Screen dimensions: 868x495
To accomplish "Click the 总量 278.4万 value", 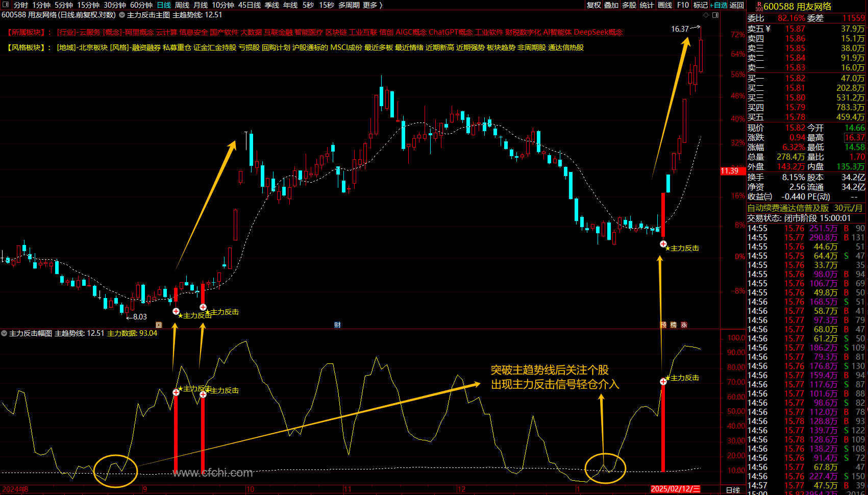I will [791, 157].
